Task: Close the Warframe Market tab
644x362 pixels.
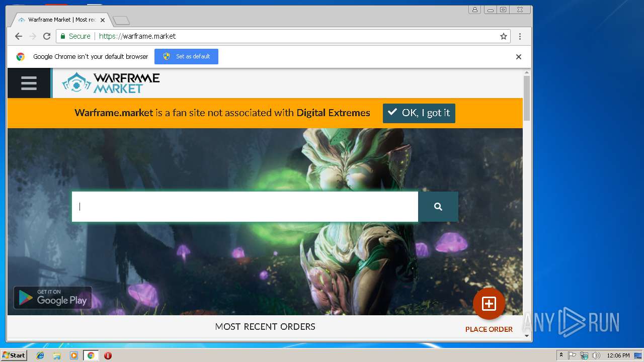Action: point(103,20)
